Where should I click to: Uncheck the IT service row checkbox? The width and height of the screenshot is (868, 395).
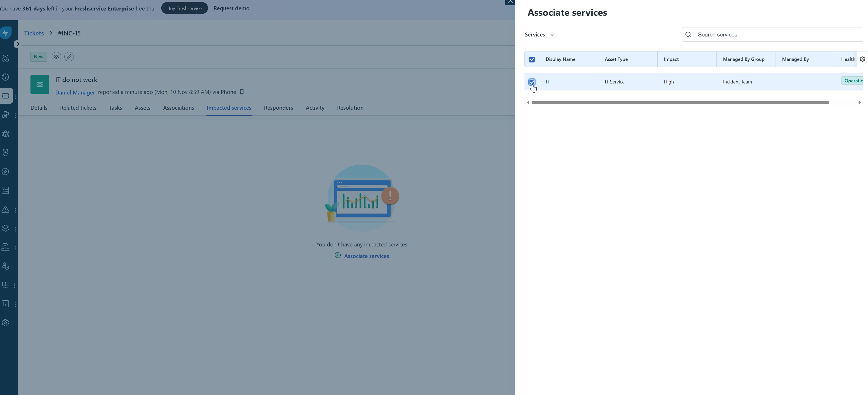pyautogui.click(x=532, y=82)
